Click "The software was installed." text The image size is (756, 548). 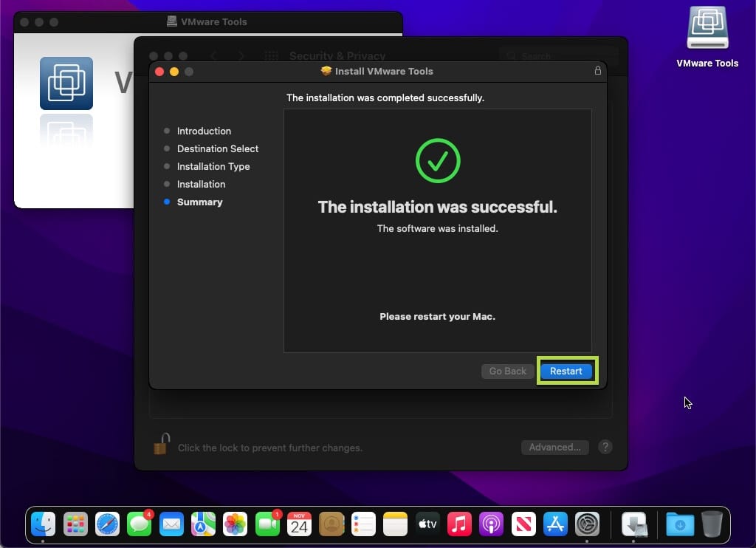437,228
